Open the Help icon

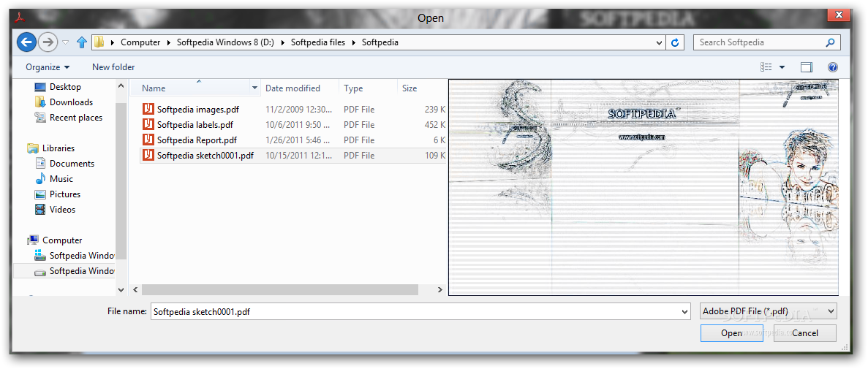click(x=833, y=67)
